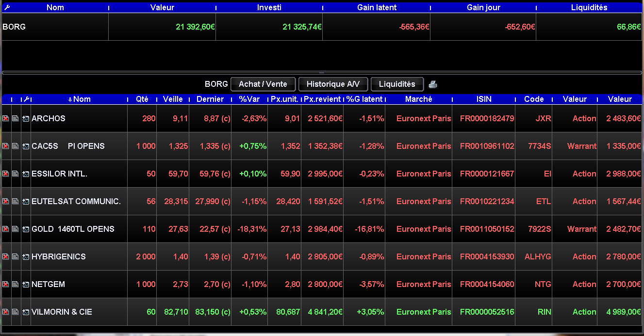The image size is (644, 336).
Task: Click the delete icon for NETGEM
Action: [x=6, y=284]
